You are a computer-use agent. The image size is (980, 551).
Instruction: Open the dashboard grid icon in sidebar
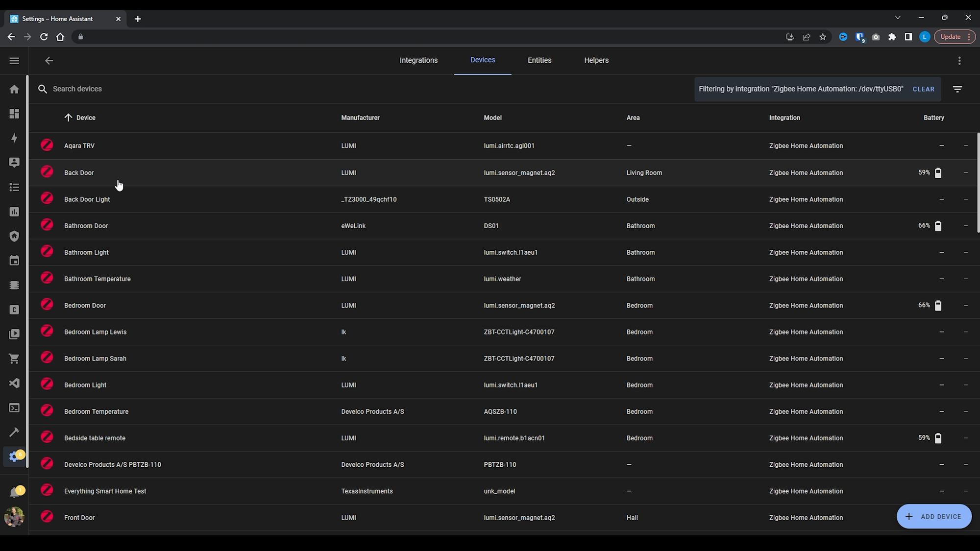14,114
